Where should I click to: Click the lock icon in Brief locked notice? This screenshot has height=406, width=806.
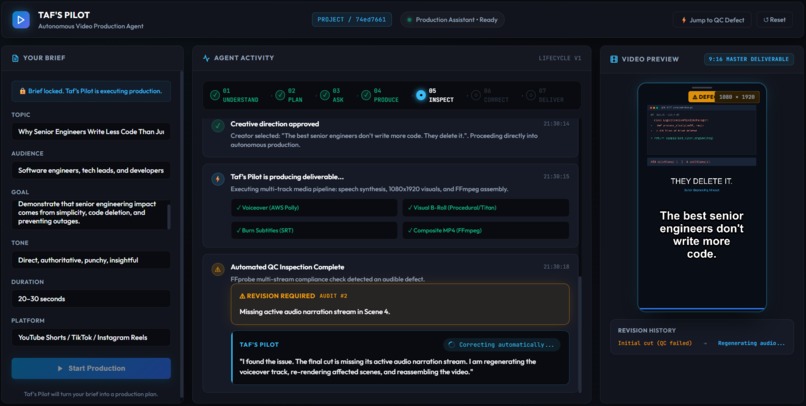(23, 91)
